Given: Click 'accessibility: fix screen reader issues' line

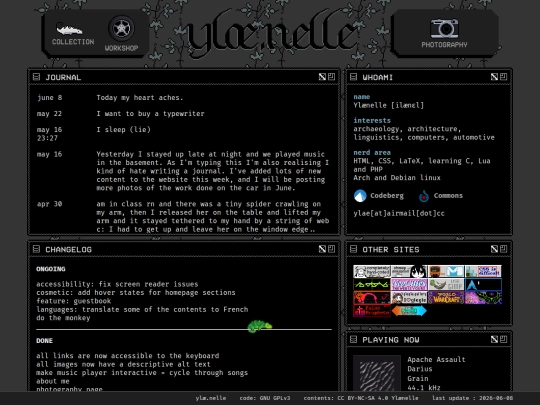Looking at the screenshot, I should pos(117,284).
